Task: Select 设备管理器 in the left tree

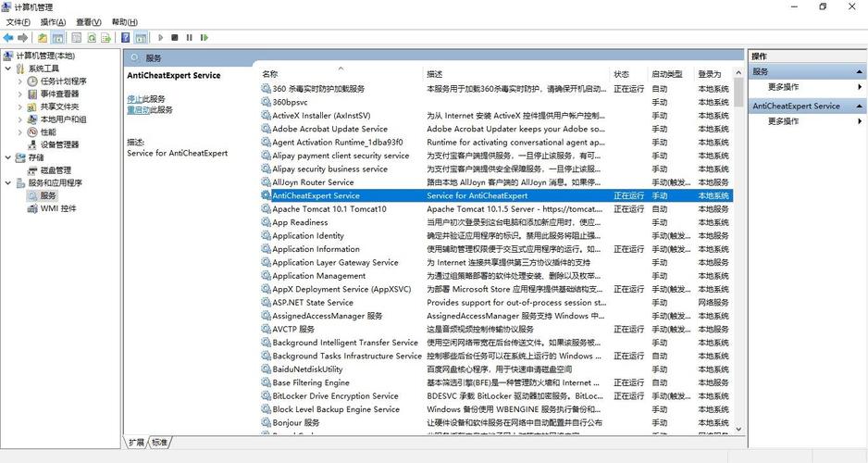Action: click(59, 144)
